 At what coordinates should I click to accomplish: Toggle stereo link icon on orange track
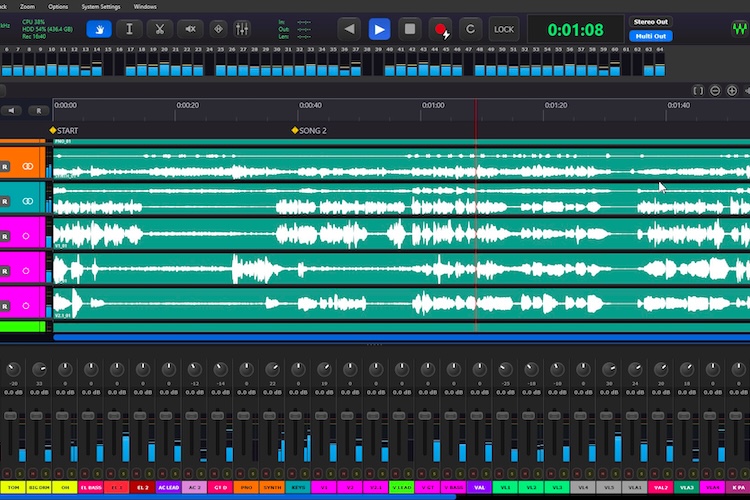click(28, 166)
